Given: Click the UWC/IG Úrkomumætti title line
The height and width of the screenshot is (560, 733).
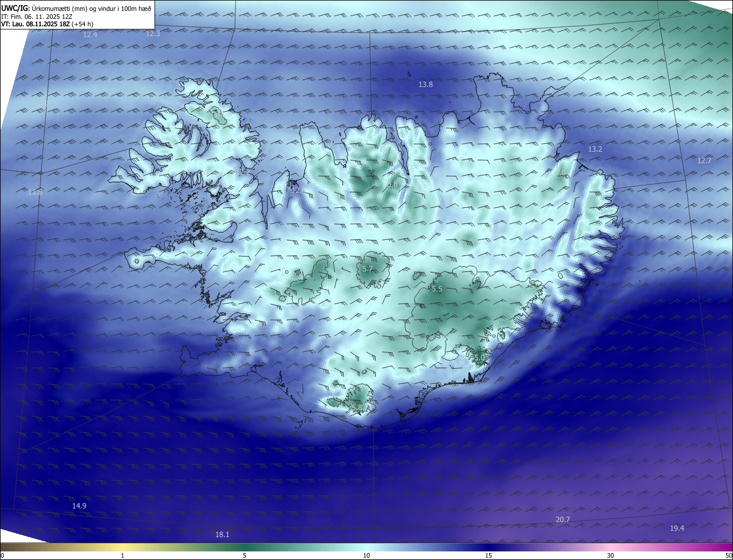Looking at the screenshot, I should coord(76,8).
